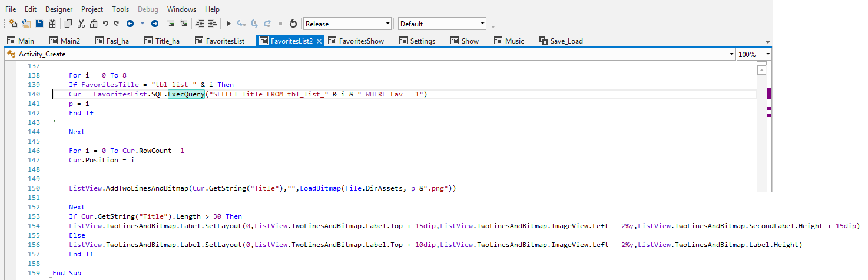The image size is (868, 280).
Task: Close the FavoritesList2 tab
Action: pyautogui.click(x=319, y=41)
